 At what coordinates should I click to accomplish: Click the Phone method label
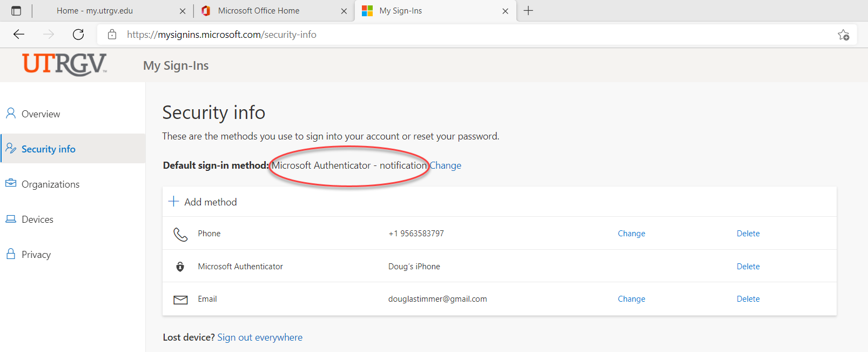pos(209,234)
